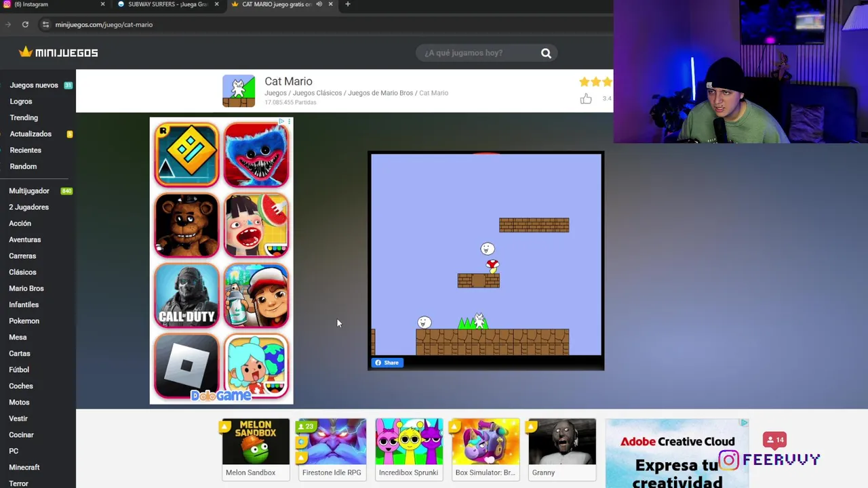Open Minecraft category

[24, 468]
